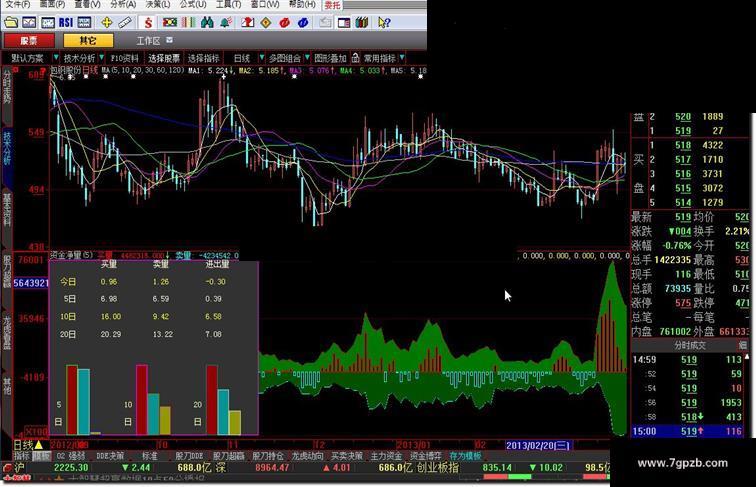Click the second chart toolbar icon
Image resolution: width=756 pixels, height=487 pixels.
(x=29, y=23)
